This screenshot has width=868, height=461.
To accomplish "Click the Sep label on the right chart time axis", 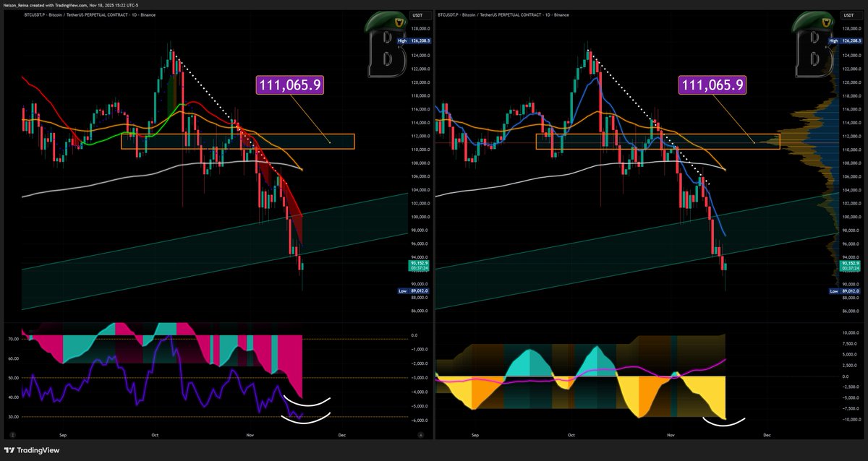I will [475, 436].
